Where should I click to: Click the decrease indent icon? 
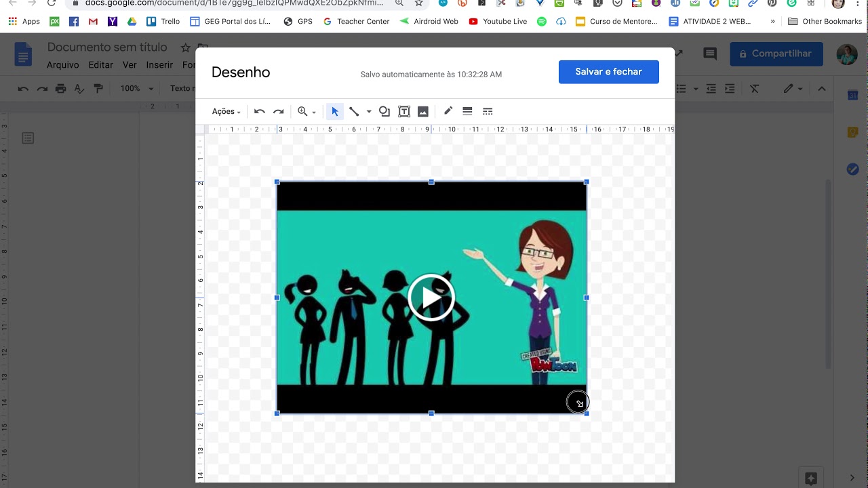coord(711,89)
